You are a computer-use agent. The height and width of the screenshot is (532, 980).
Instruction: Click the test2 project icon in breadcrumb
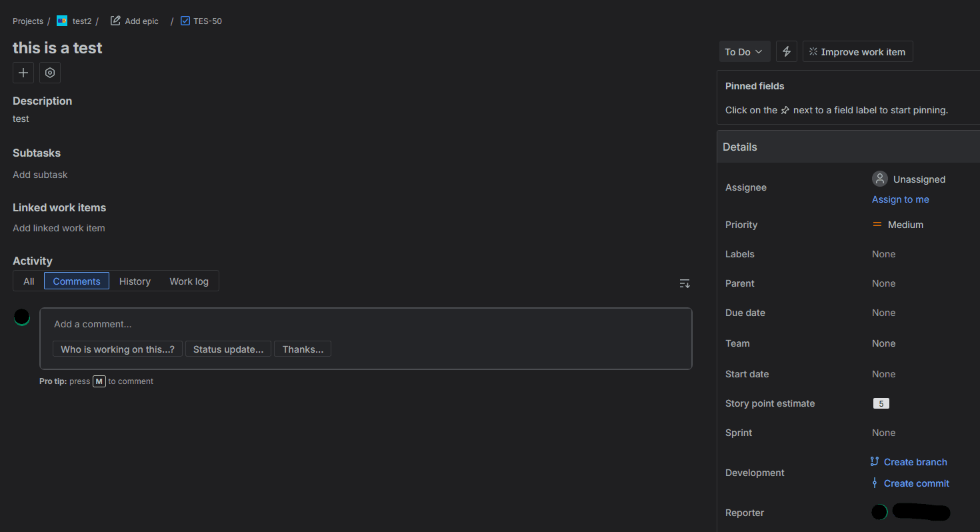pos(62,21)
